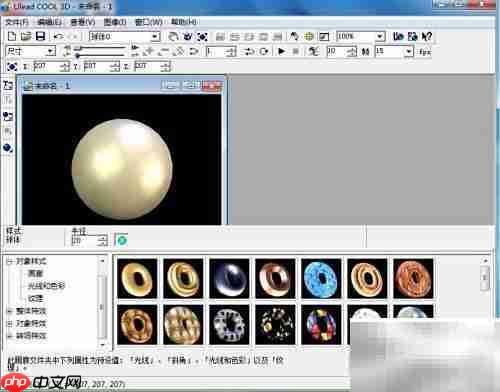Screen dimensions: 500x392
Task: Click the timeline frame slider track
Action: (x=99, y=48)
